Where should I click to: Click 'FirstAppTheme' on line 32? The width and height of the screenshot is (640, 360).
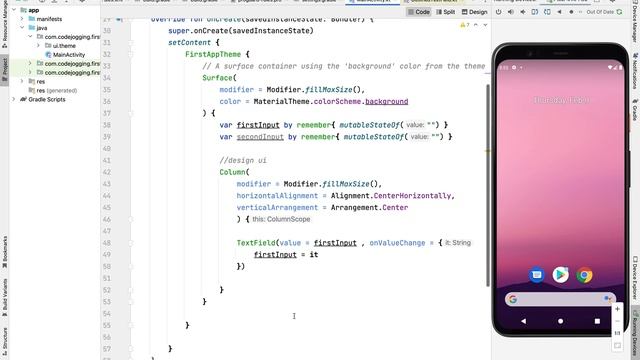pyautogui.click(x=213, y=54)
